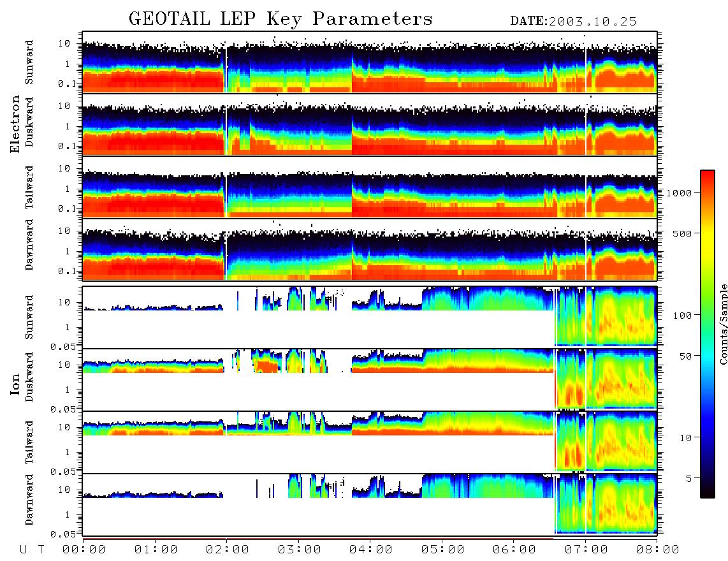728x561 pixels.
Task: Click inside the Electron Tailward spectrogram
Action: click(x=370, y=187)
